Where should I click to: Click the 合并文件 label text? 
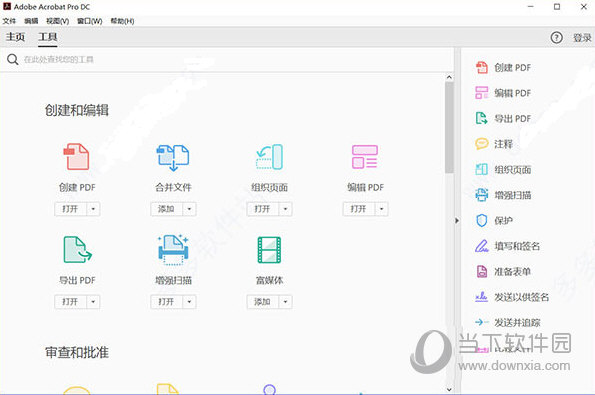pyautogui.click(x=173, y=187)
